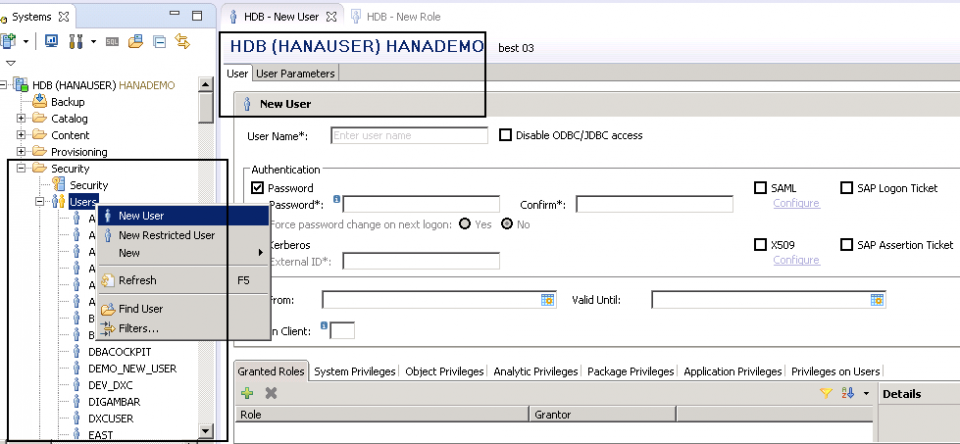Expand the Provisioning folder

pyautogui.click(x=22, y=151)
